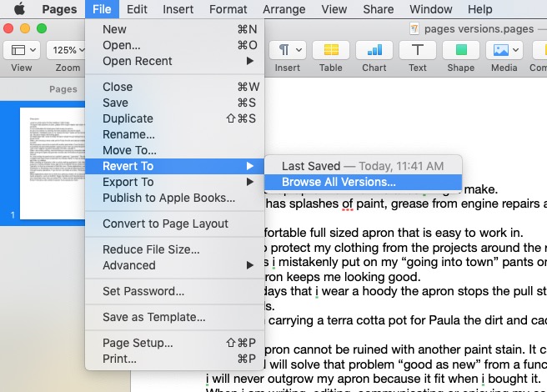
Task: Click the line mentioning 'terra cotta pot for Paula'
Action: click(406, 320)
